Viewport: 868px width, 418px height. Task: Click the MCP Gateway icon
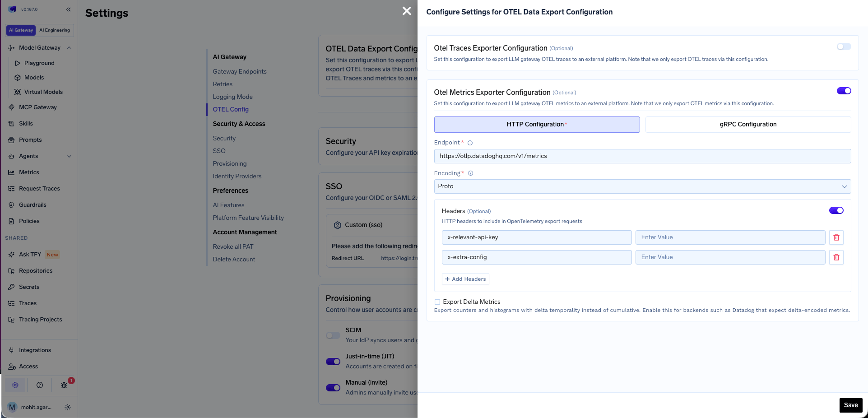click(11, 107)
